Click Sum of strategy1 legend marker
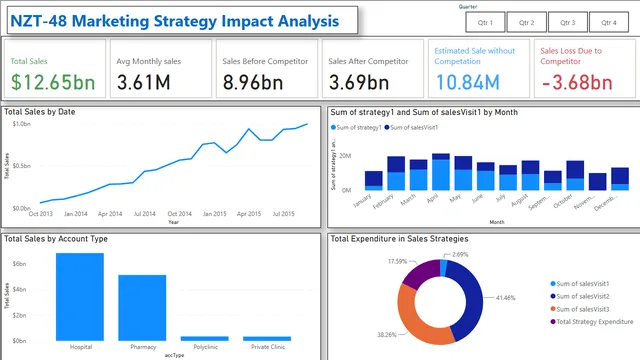Image resolution: width=640 pixels, height=360 pixels. [x=333, y=127]
